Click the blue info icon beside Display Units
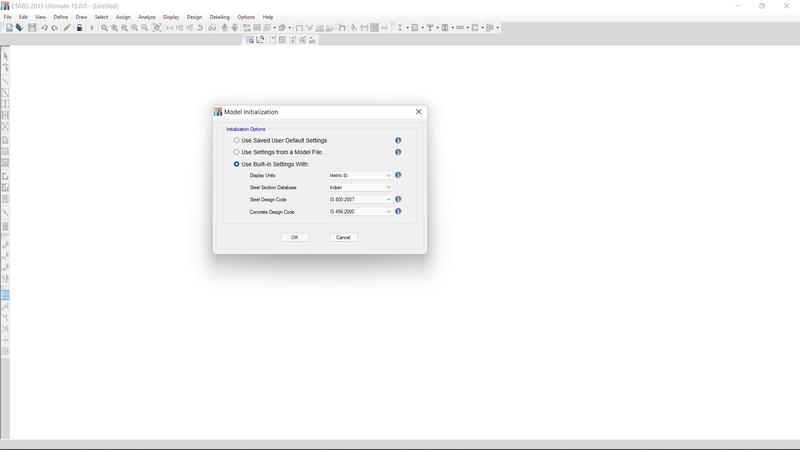This screenshot has height=450, width=800. [398, 175]
